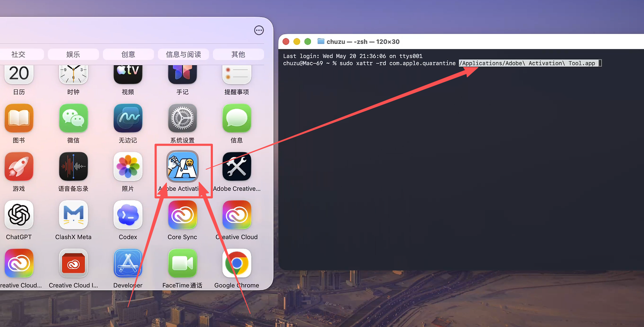Open the Journal (手记) app
Viewport: 644px width, 327px height.
pyautogui.click(x=182, y=73)
